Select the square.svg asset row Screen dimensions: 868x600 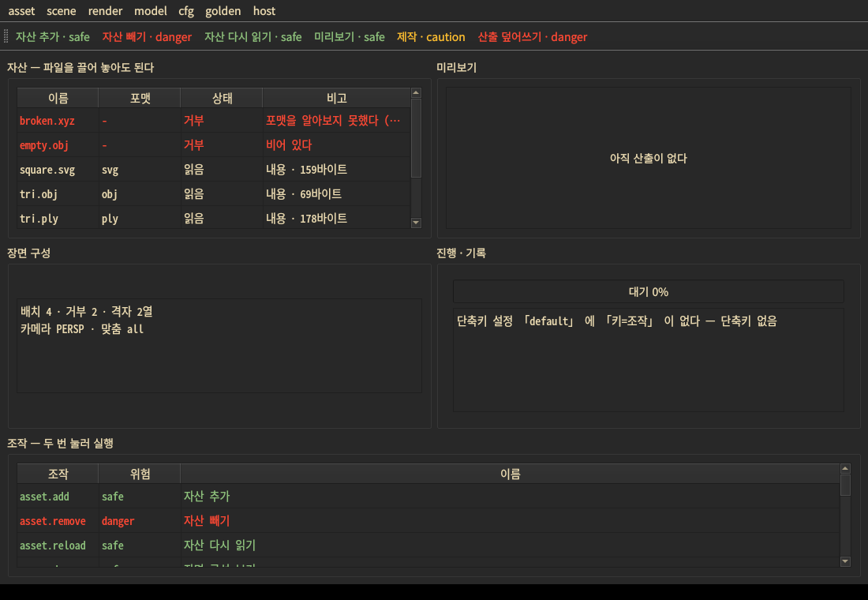tap(214, 169)
